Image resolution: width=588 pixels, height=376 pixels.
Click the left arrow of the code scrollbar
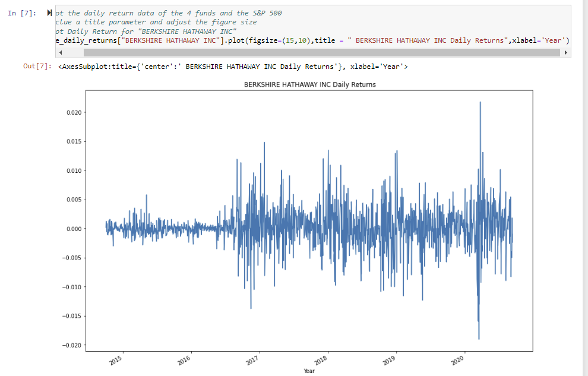[60, 53]
